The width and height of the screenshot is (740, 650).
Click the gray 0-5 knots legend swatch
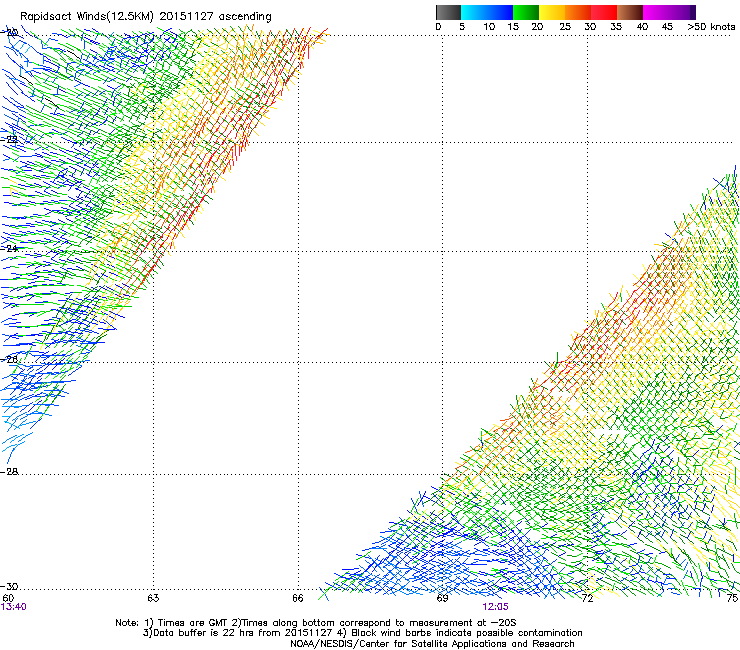click(x=448, y=12)
